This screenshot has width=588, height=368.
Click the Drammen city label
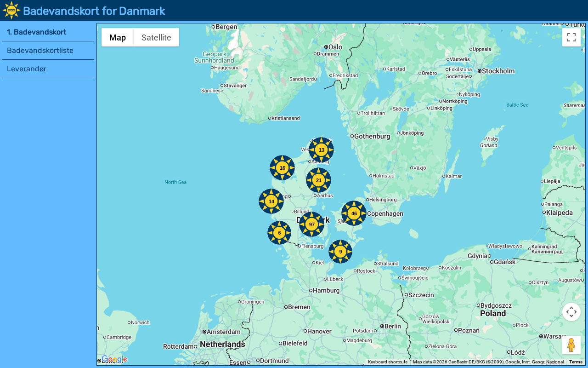click(x=328, y=54)
